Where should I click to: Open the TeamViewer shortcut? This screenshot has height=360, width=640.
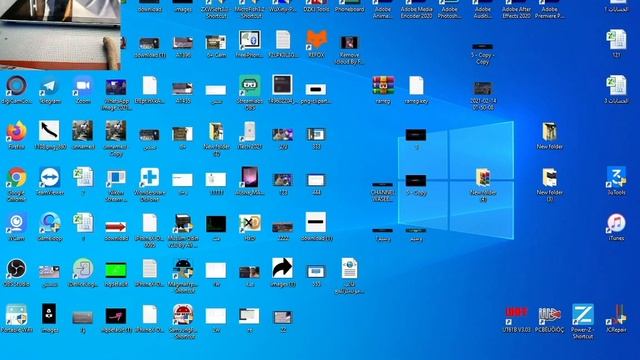[x=50, y=178]
